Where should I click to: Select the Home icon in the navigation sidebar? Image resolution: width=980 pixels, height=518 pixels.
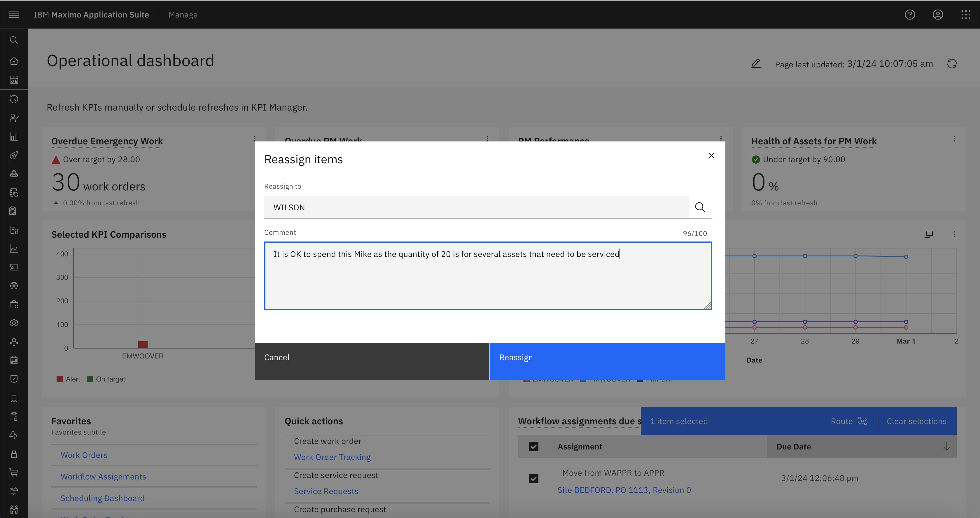click(x=14, y=60)
